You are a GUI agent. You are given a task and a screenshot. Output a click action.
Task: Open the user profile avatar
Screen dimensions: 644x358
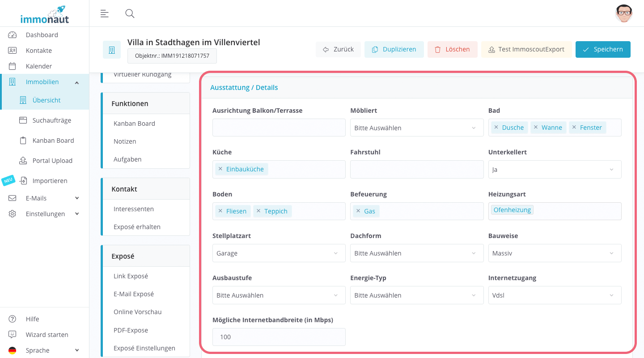623,13
